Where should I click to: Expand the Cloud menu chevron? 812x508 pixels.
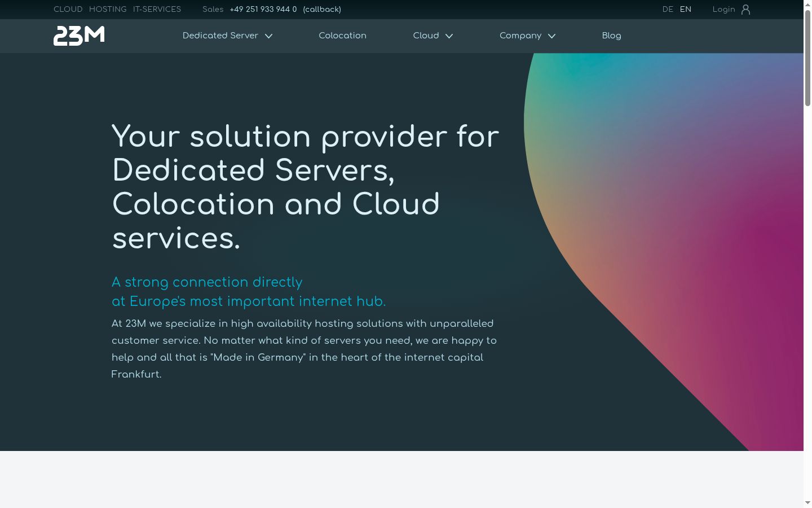coord(449,36)
